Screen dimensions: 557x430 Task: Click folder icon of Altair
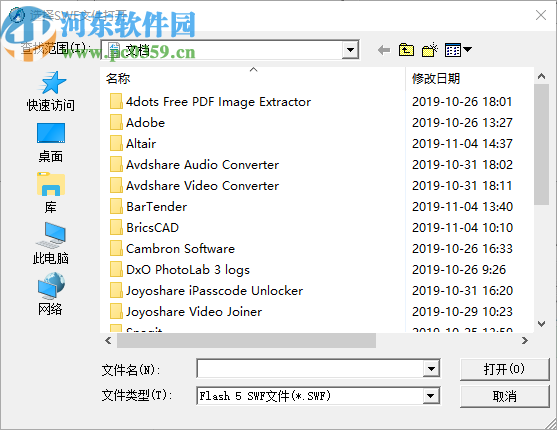tap(116, 144)
